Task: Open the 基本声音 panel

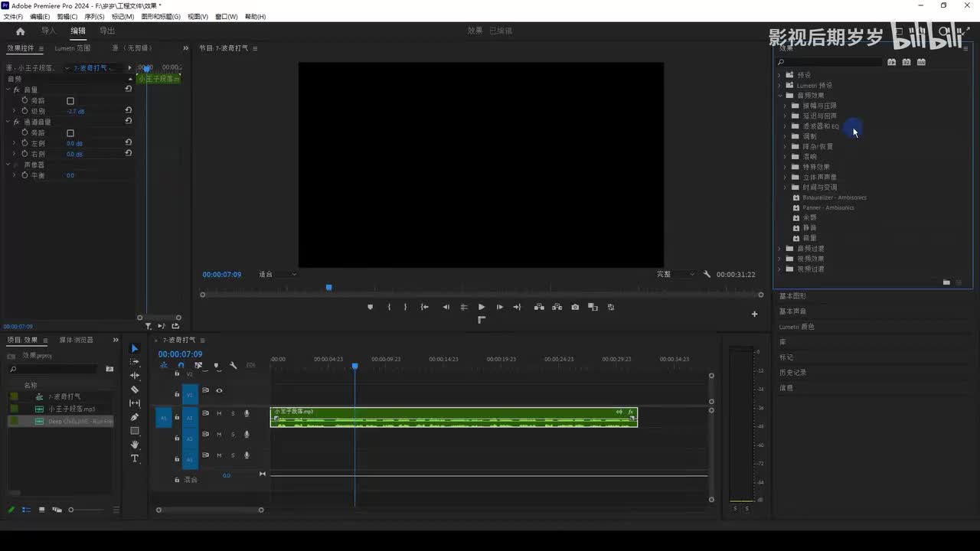Action: (x=792, y=311)
